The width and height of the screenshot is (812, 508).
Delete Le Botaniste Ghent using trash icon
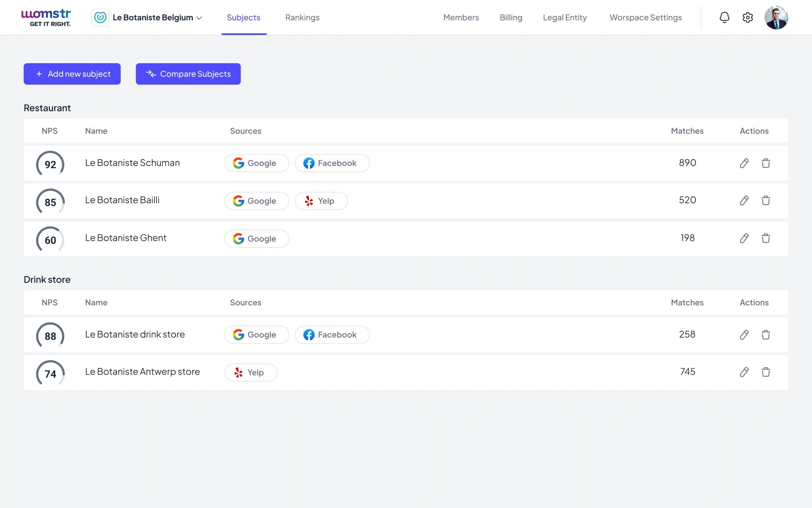pos(766,238)
